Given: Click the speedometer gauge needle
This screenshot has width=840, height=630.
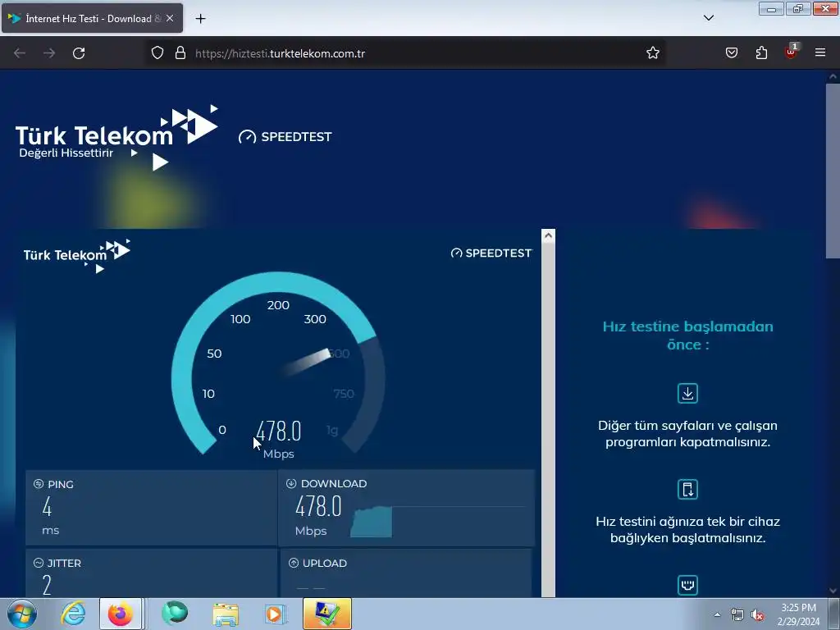Looking at the screenshot, I should click(x=307, y=362).
